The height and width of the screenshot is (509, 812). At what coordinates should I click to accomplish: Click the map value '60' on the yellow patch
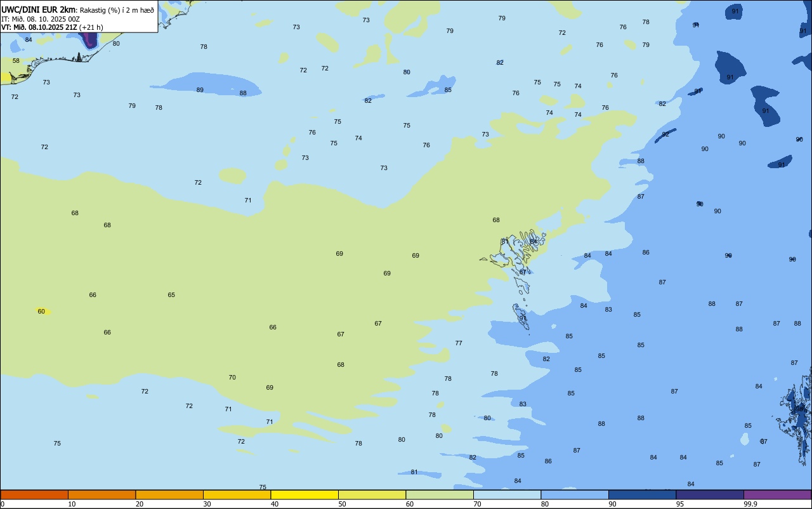pos(41,312)
